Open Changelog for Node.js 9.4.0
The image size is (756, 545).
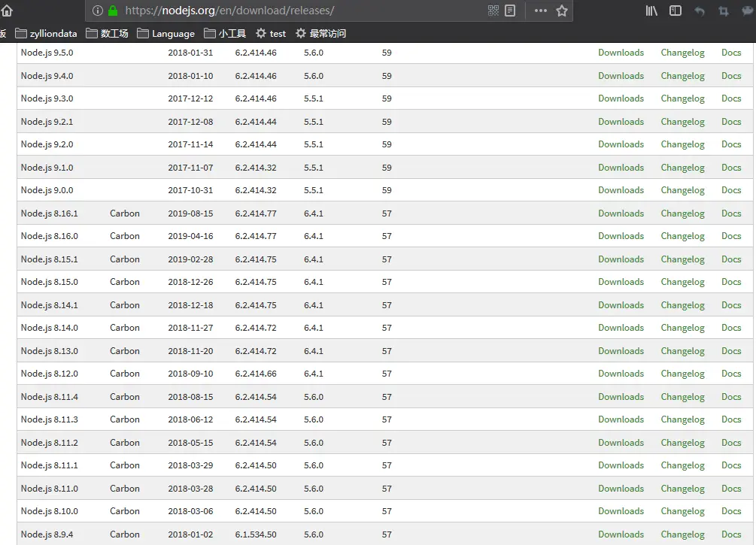pyautogui.click(x=683, y=76)
